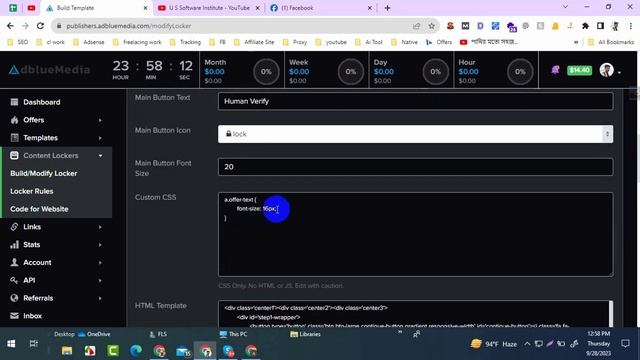This screenshot has width=640, height=360.
Task: Open the notifications bell icon
Action: pos(555,70)
